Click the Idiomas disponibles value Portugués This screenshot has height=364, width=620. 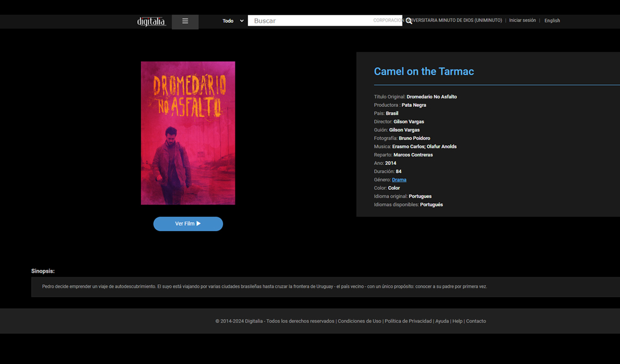[x=431, y=204]
